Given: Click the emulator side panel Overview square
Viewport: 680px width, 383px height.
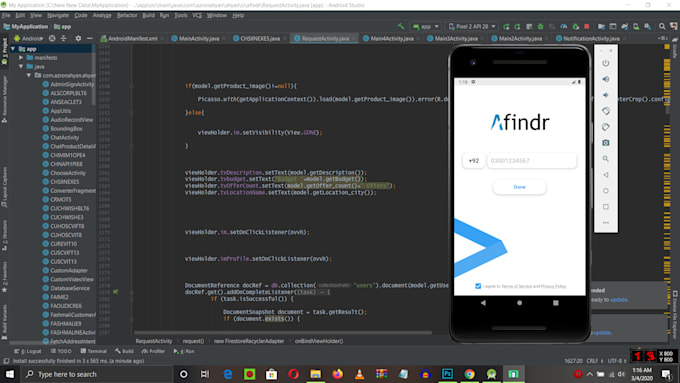Looking at the screenshot, I should (605, 207).
